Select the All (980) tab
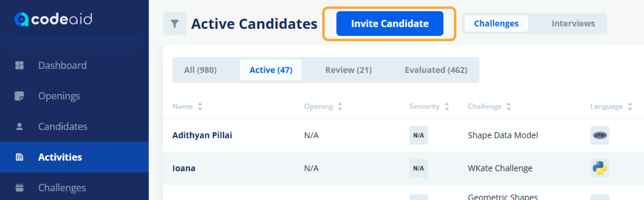Image resolution: width=644 pixels, height=200 pixels. [x=200, y=70]
